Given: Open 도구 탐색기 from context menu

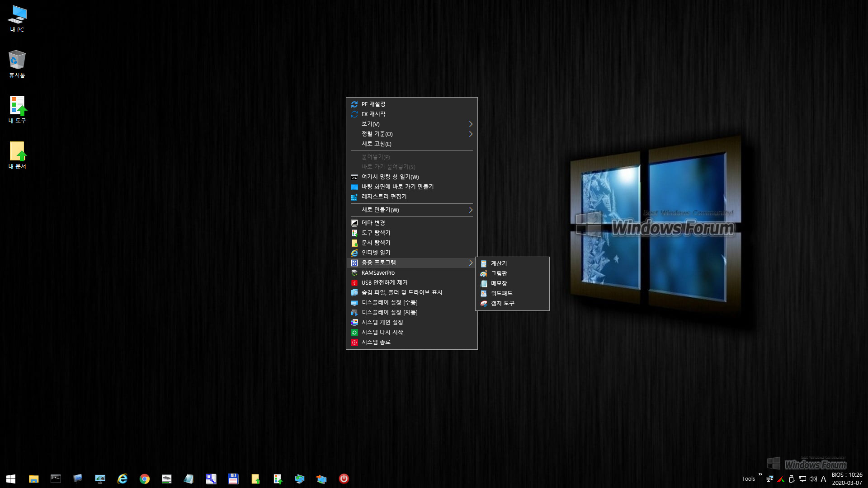Looking at the screenshot, I should [412, 233].
